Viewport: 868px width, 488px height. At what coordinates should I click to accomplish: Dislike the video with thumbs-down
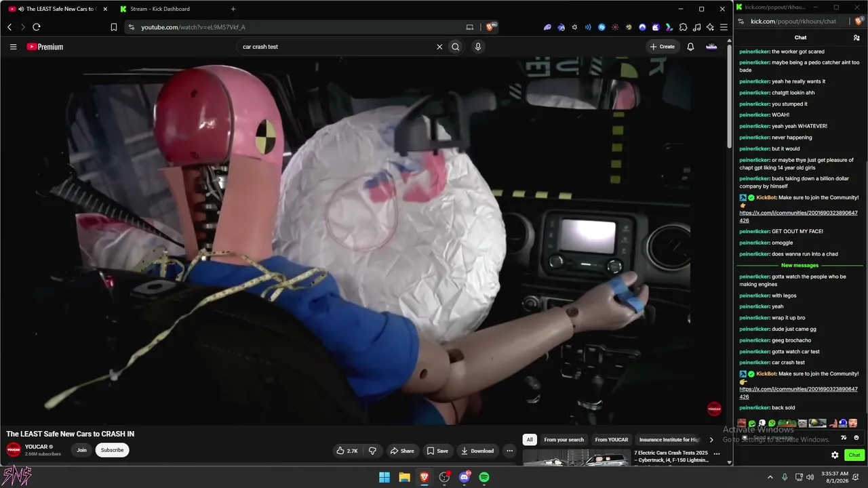coord(372,451)
